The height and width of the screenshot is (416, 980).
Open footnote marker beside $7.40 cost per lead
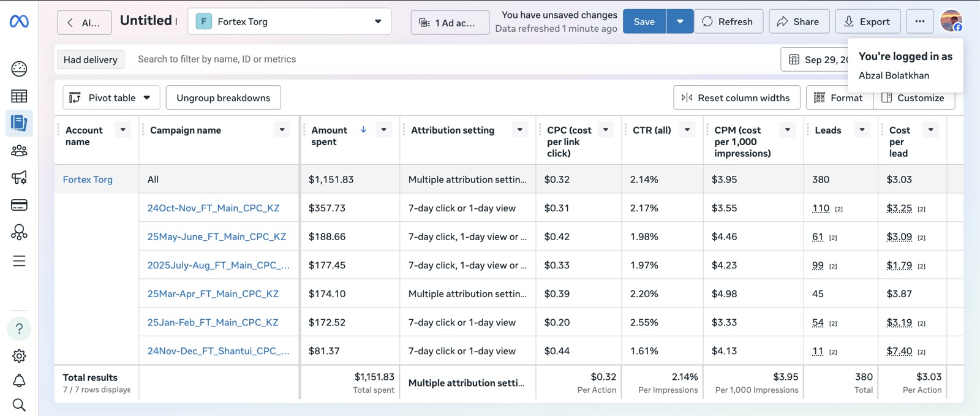click(x=922, y=352)
